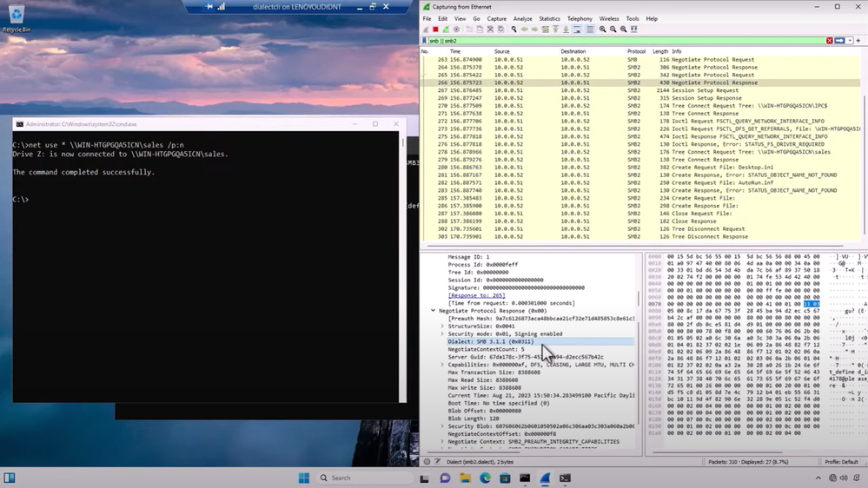Open the Windows Start menu
Image resolution: width=868 pixels, height=488 pixels.
tap(304, 478)
